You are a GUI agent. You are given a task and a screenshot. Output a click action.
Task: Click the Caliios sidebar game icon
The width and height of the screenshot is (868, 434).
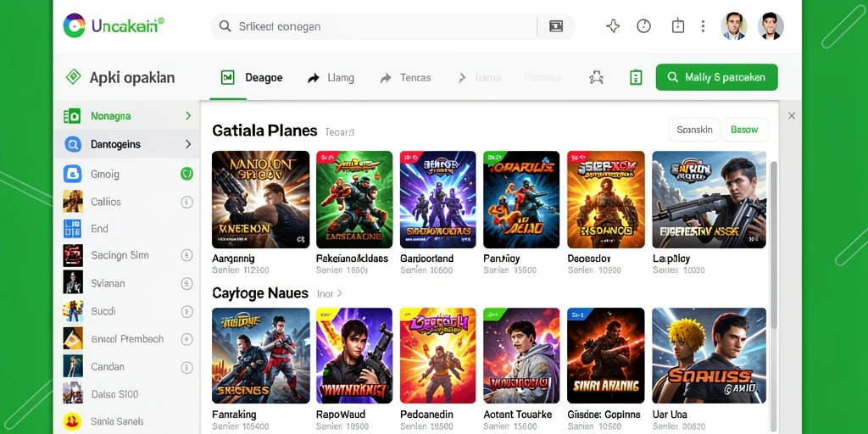(73, 202)
